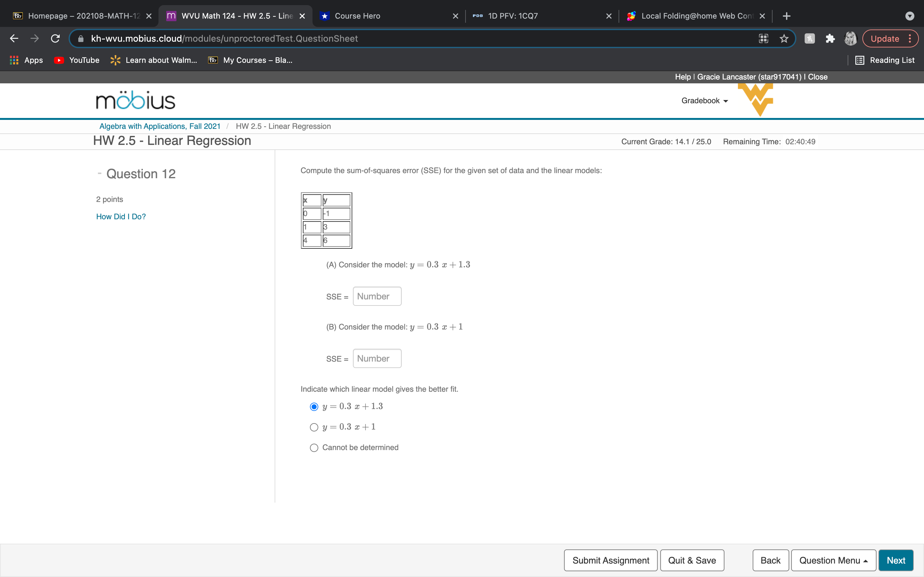Click the site security lock icon
924x577 pixels.
point(80,38)
